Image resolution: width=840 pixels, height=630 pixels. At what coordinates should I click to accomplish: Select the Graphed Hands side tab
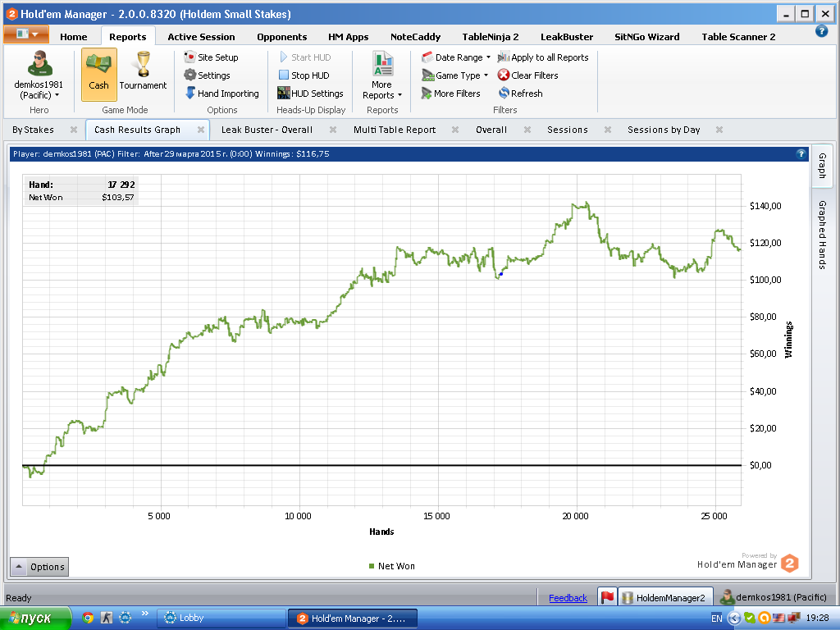click(x=822, y=235)
